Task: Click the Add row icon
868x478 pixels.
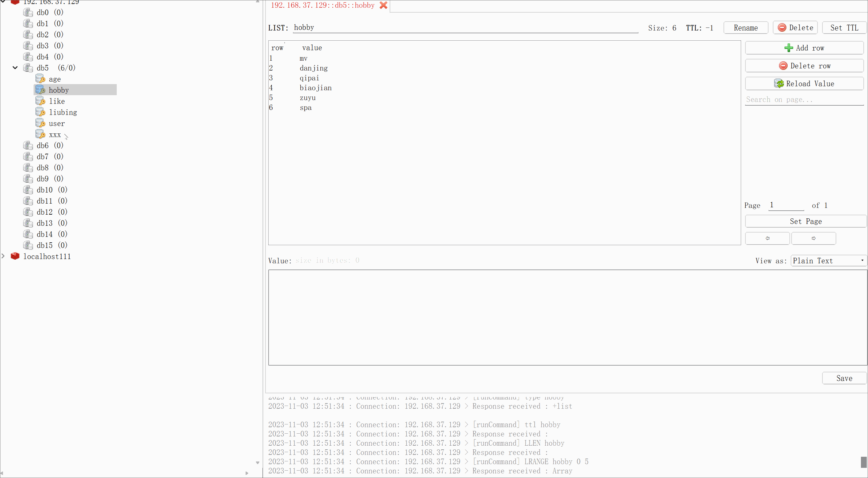Action: pos(789,48)
